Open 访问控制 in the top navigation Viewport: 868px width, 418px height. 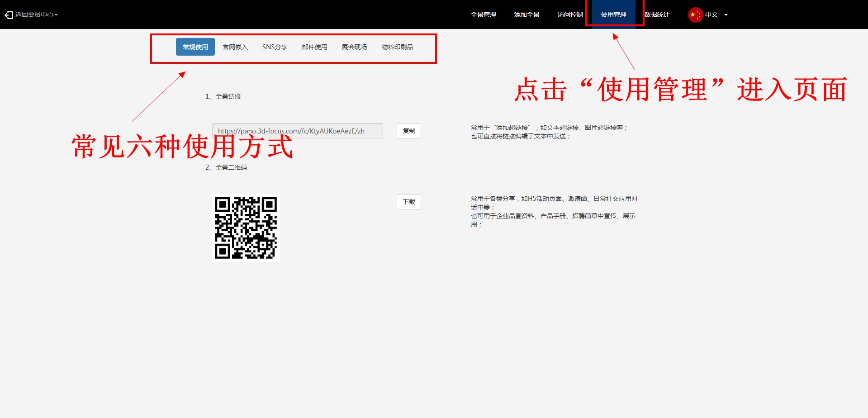coord(570,14)
